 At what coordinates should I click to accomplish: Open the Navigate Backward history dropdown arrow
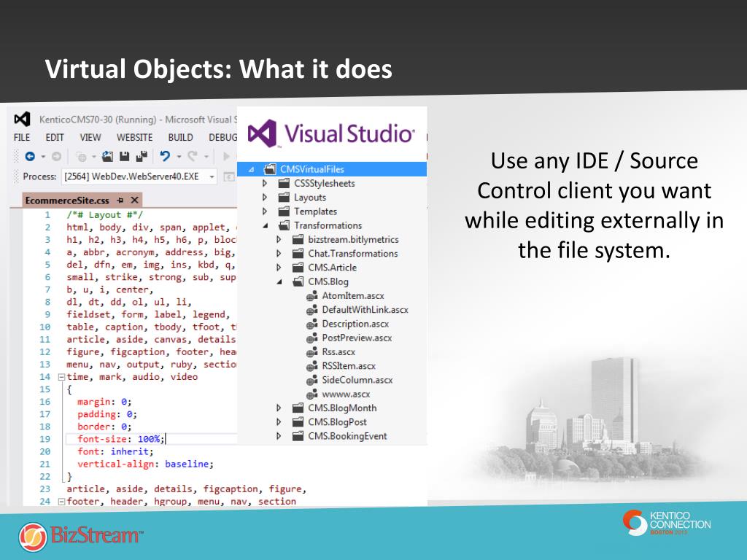click(x=43, y=157)
